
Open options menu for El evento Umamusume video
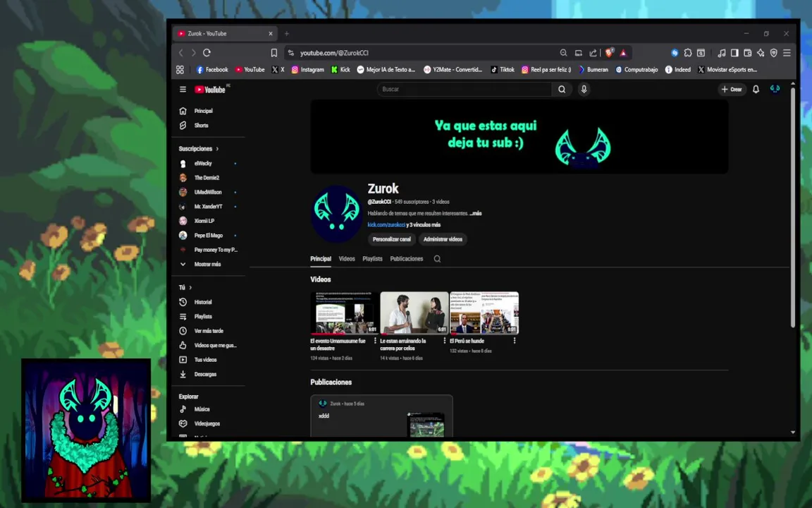[x=375, y=341]
